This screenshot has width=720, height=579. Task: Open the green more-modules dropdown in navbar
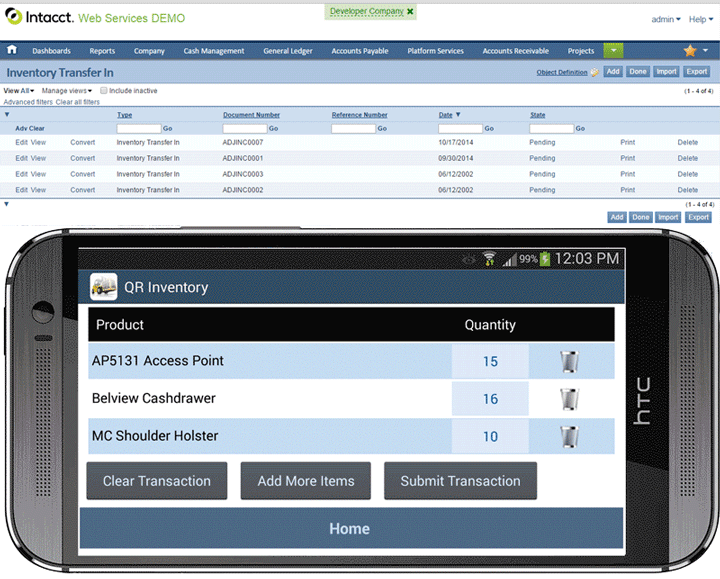(613, 50)
